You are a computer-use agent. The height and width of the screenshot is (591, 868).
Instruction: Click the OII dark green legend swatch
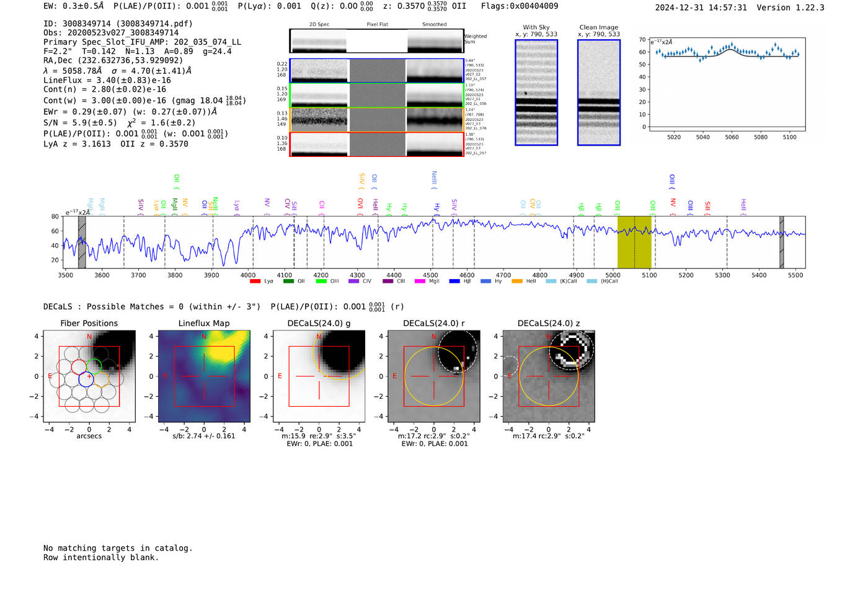tap(288, 282)
